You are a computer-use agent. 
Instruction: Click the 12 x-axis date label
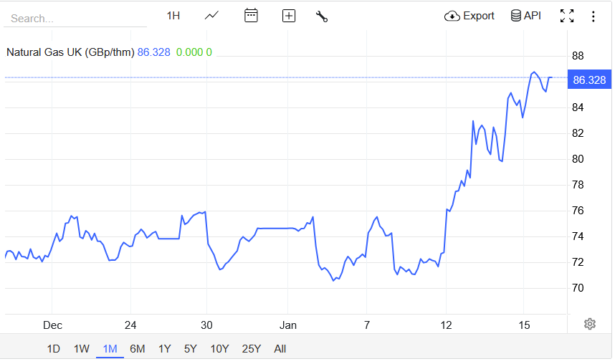tap(446, 325)
